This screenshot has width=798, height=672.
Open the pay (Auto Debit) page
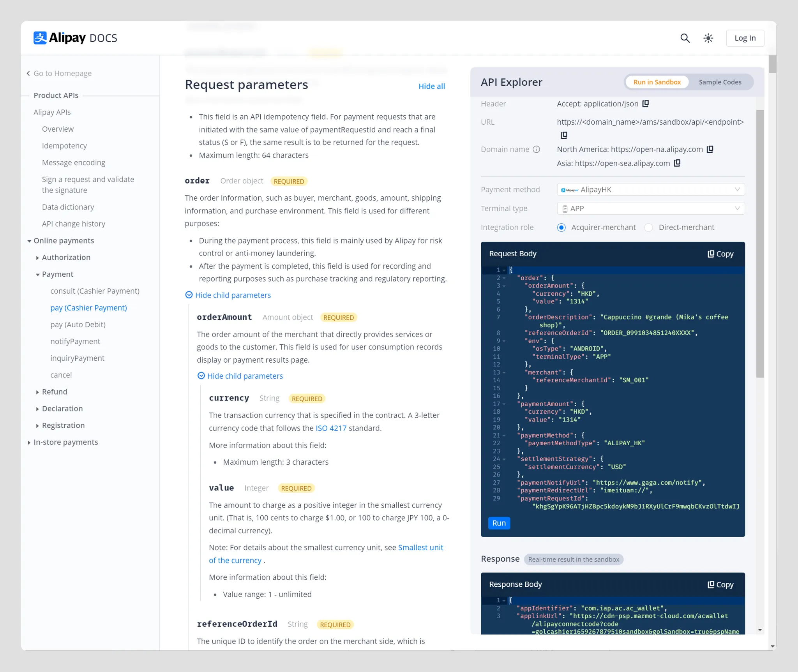click(x=78, y=324)
